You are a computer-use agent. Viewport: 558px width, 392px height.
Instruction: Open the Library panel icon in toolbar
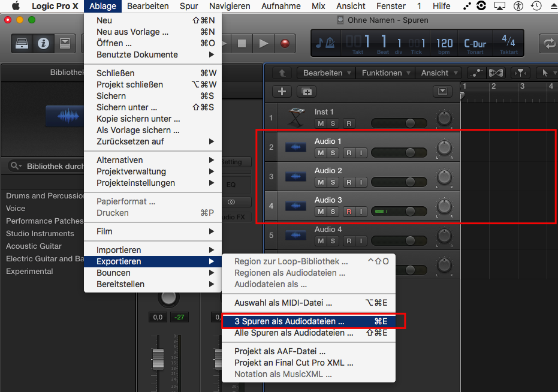coord(22,43)
